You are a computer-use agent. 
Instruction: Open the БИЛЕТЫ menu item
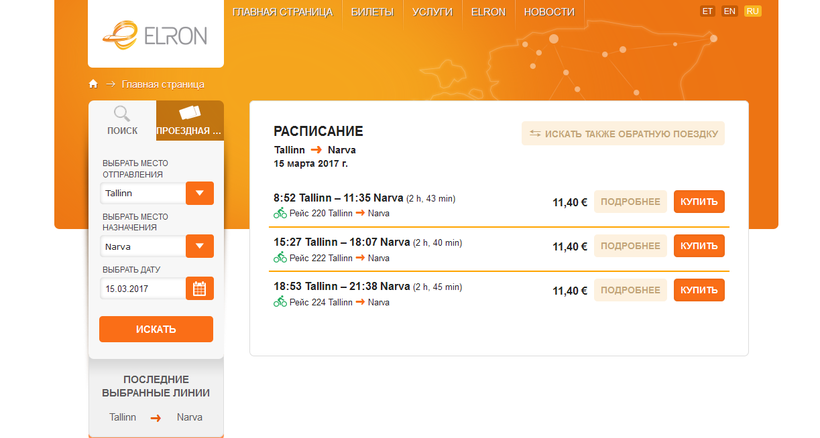[372, 12]
